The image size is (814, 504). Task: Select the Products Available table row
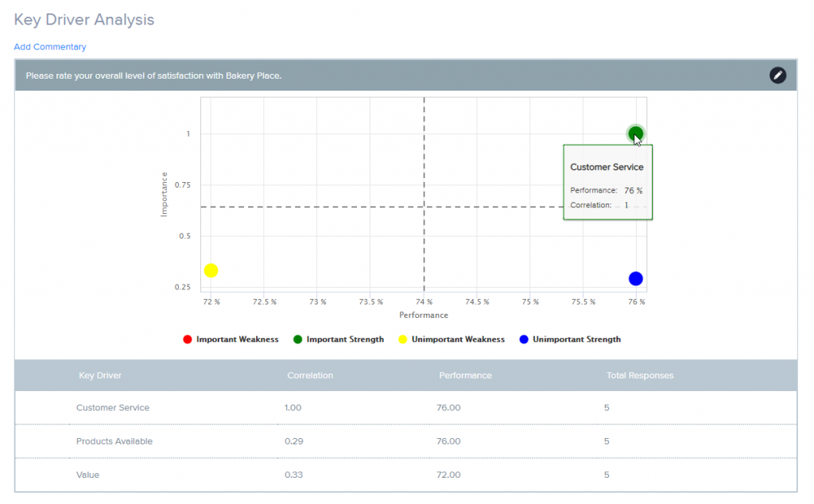click(x=114, y=441)
